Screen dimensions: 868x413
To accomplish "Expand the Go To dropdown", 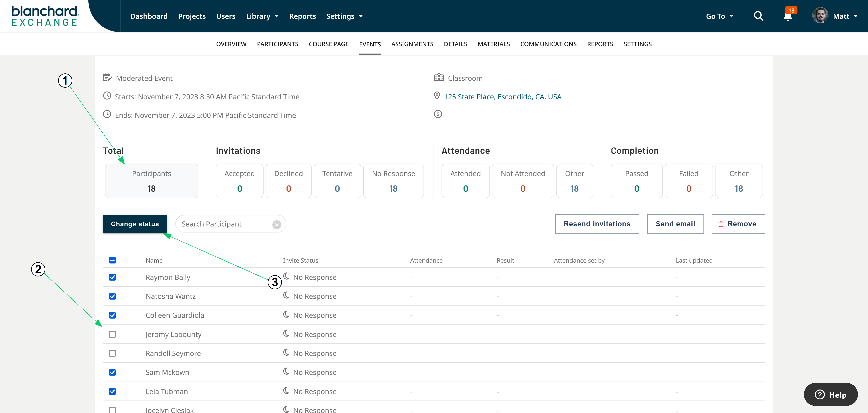I will click(x=719, y=16).
